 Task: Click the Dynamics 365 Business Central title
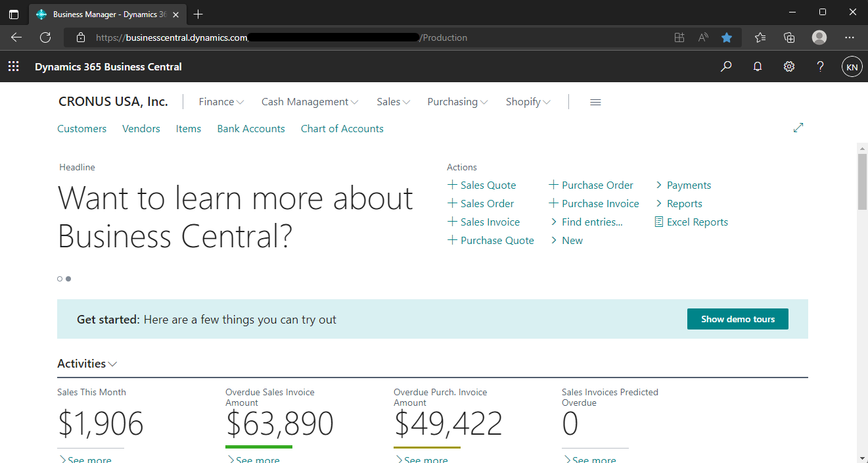[x=108, y=66]
